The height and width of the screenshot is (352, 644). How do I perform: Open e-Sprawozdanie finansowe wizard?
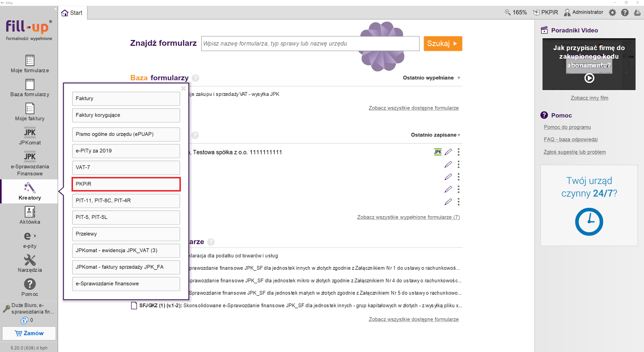pos(126,284)
